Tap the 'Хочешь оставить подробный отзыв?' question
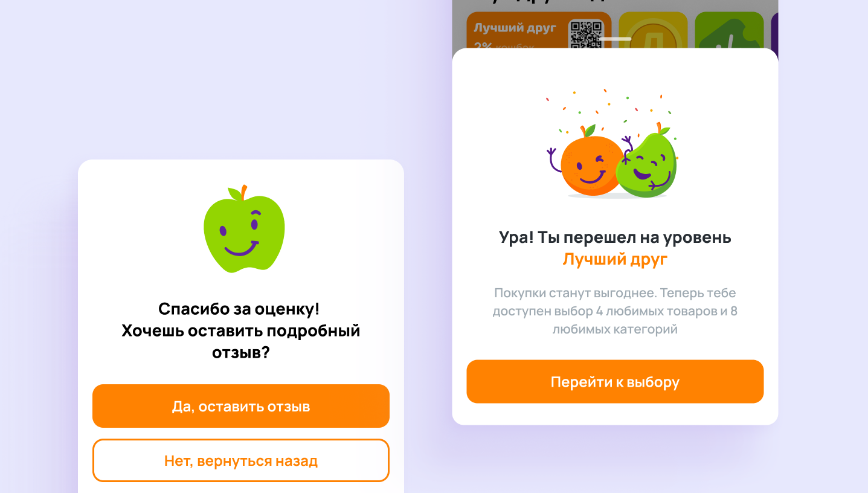 240,341
